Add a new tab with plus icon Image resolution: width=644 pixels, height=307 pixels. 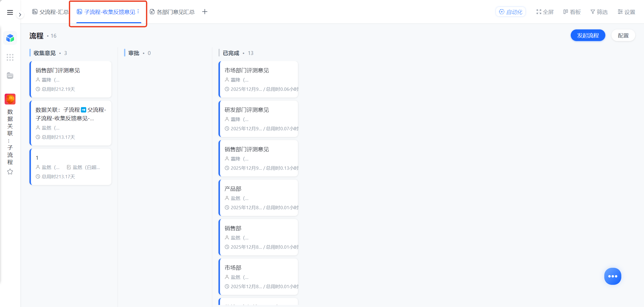pos(205,12)
